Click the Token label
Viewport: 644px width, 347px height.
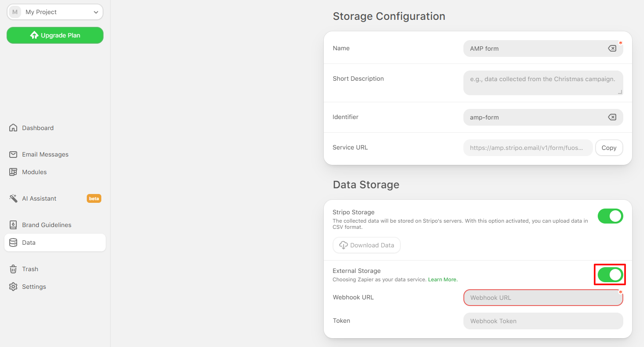click(341, 321)
